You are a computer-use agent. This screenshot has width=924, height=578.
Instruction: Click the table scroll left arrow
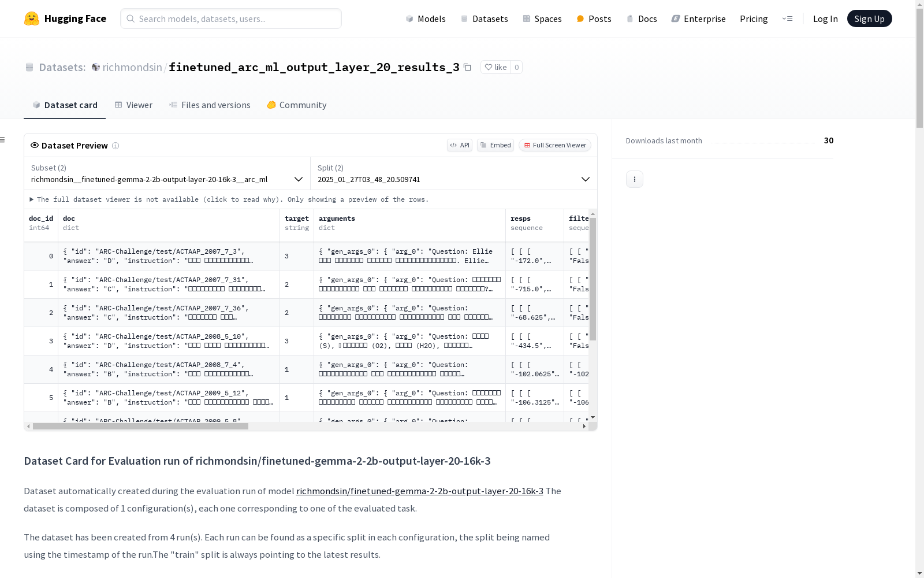click(28, 427)
